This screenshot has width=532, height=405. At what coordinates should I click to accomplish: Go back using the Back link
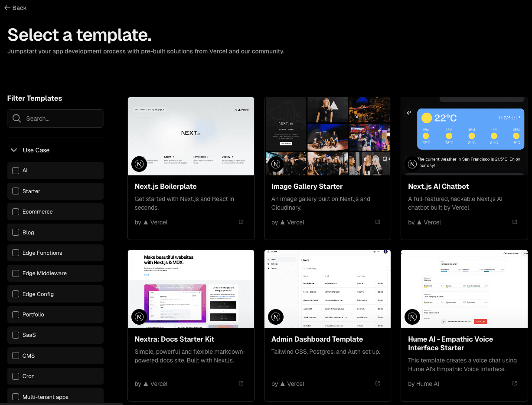[x=15, y=8]
